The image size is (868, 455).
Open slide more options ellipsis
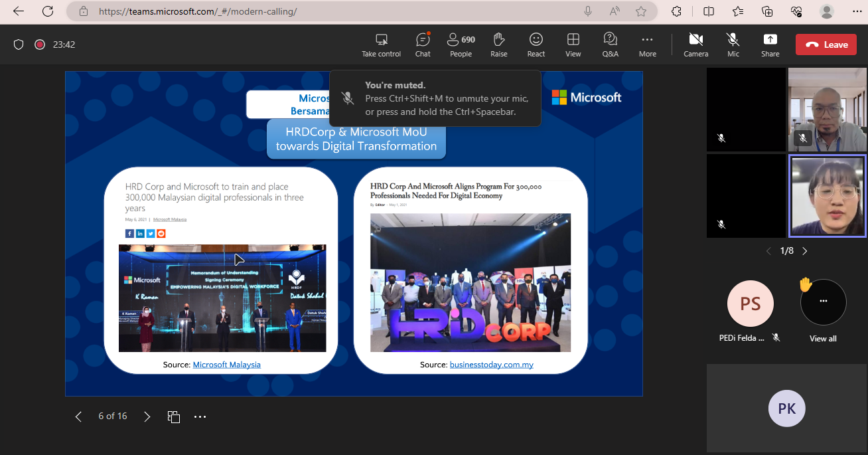pos(200,416)
